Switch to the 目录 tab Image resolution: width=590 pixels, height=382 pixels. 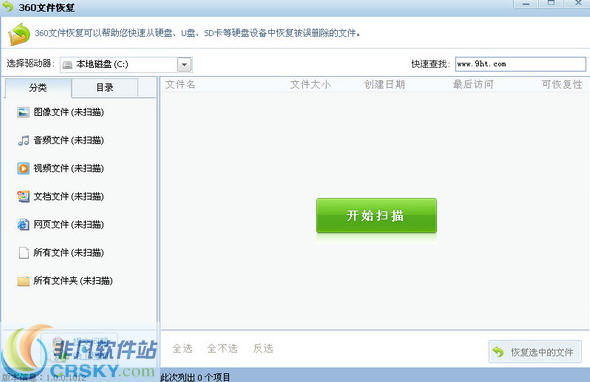(105, 88)
